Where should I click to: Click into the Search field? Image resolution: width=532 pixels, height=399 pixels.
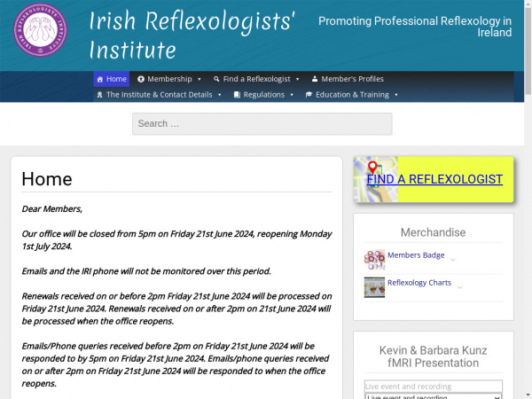[262, 124]
